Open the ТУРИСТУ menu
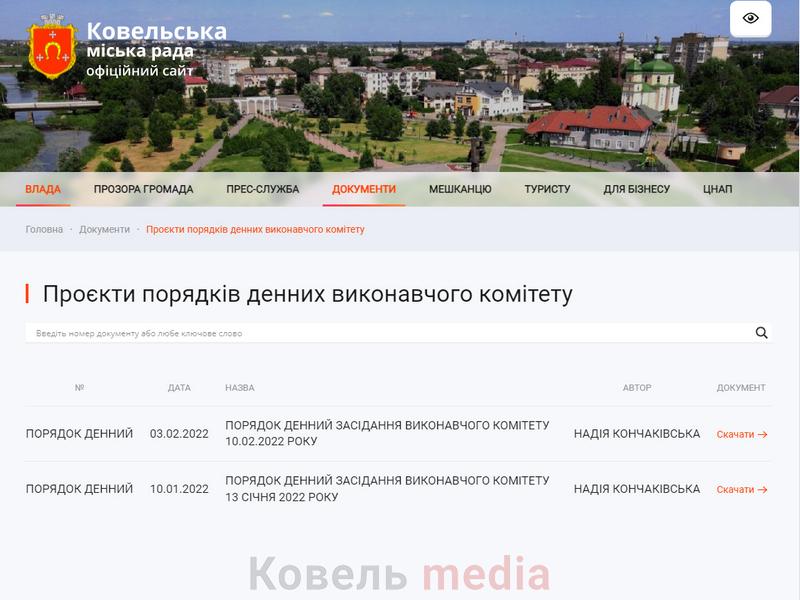Viewport: 800px width, 600px height. 547,189
